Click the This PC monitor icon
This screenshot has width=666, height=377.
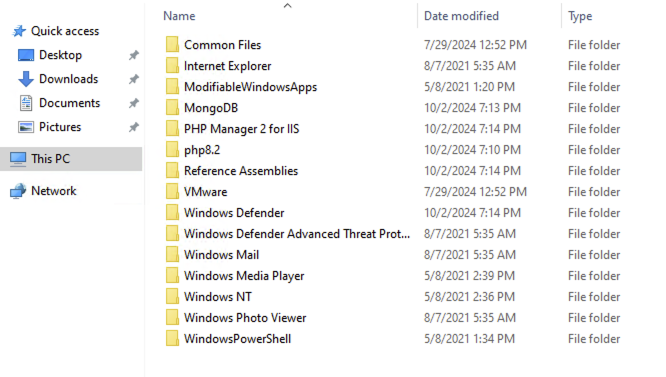coord(18,159)
